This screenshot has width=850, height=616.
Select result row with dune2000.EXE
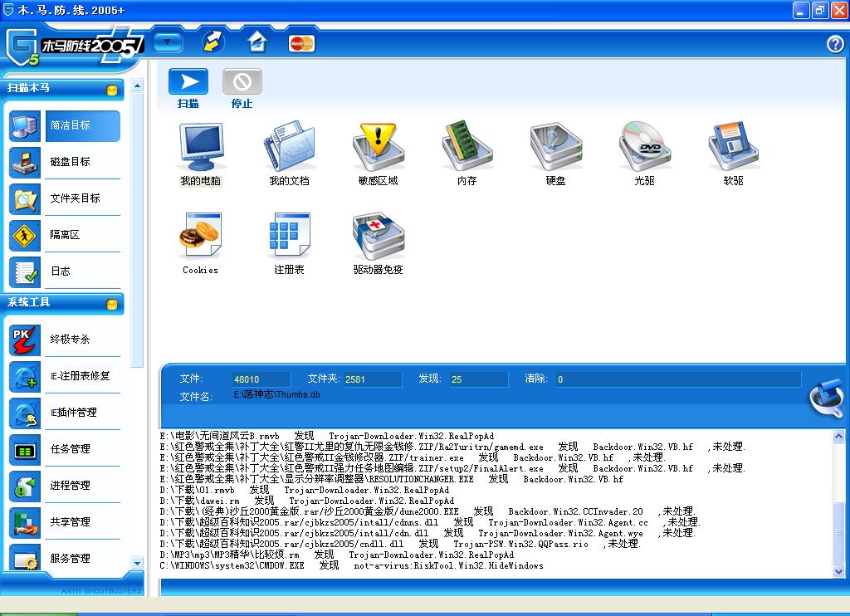click(x=427, y=511)
